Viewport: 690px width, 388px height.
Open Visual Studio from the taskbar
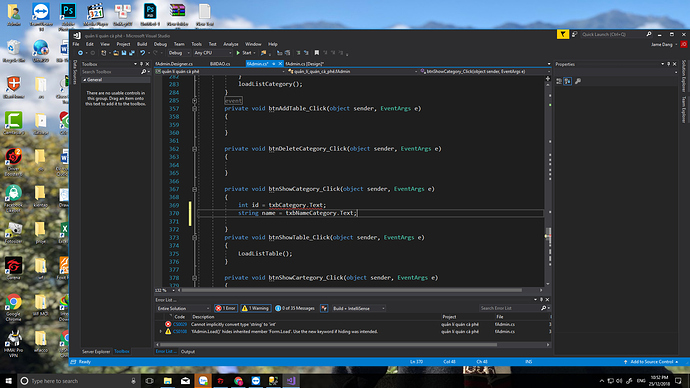[291, 381]
